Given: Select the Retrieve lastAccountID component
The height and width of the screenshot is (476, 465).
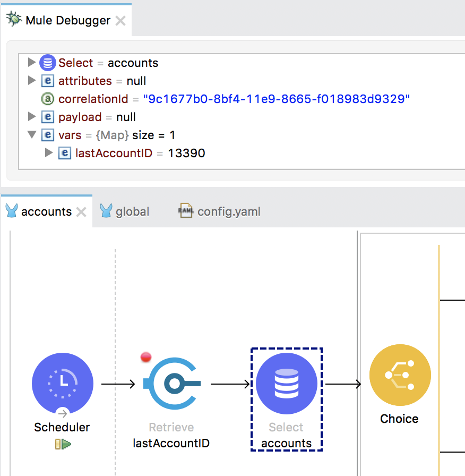Looking at the screenshot, I should pos(172,384).
